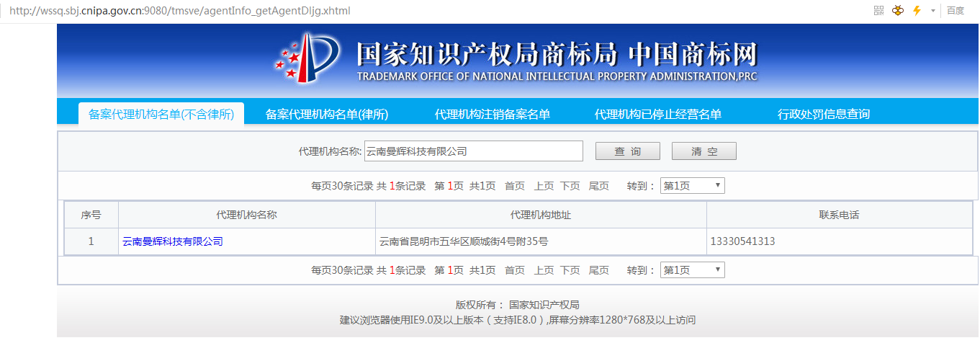Click the 代理机构名称 search input field

474,151
